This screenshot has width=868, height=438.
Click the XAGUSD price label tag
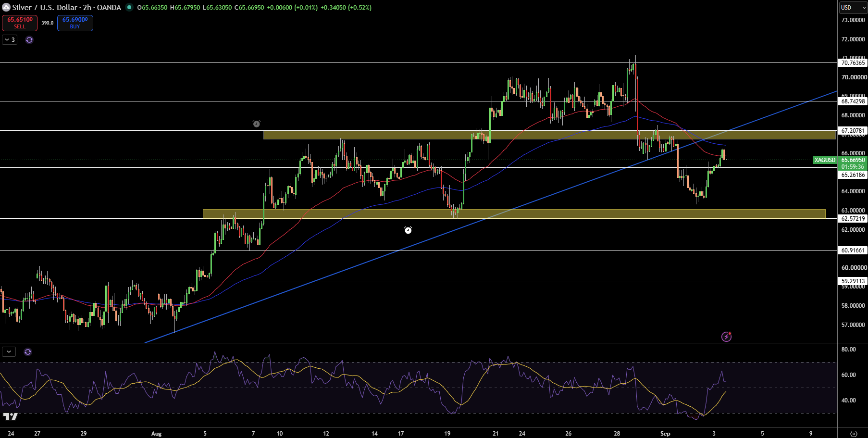tap(825, 160)
